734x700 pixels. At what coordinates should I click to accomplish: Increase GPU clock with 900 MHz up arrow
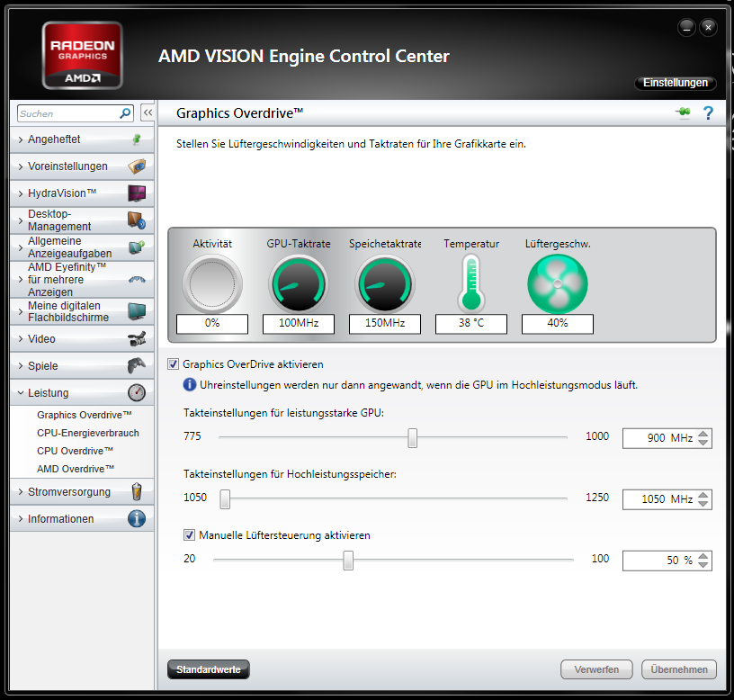[703, 434]
